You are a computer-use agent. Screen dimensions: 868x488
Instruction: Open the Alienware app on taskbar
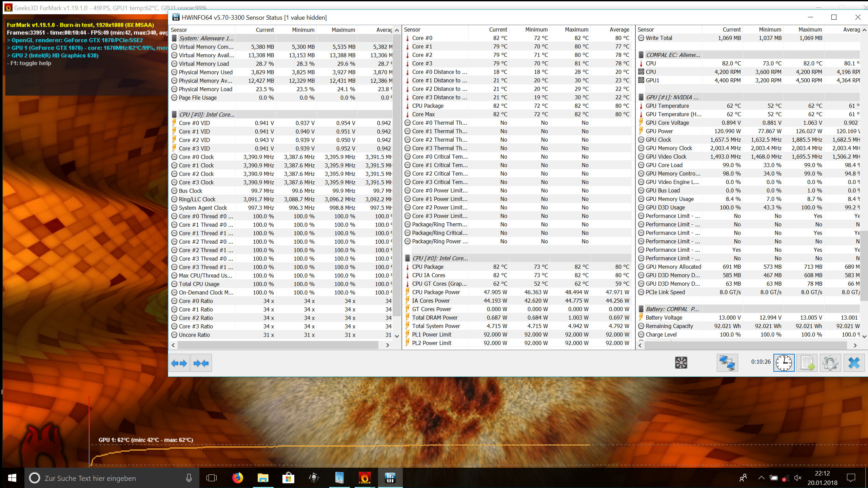click(314, 478)
